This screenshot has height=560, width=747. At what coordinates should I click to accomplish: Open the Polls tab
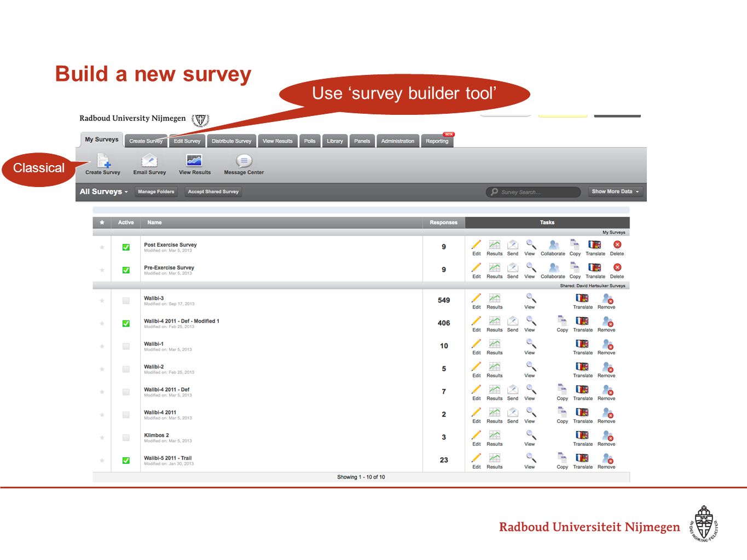310,141
